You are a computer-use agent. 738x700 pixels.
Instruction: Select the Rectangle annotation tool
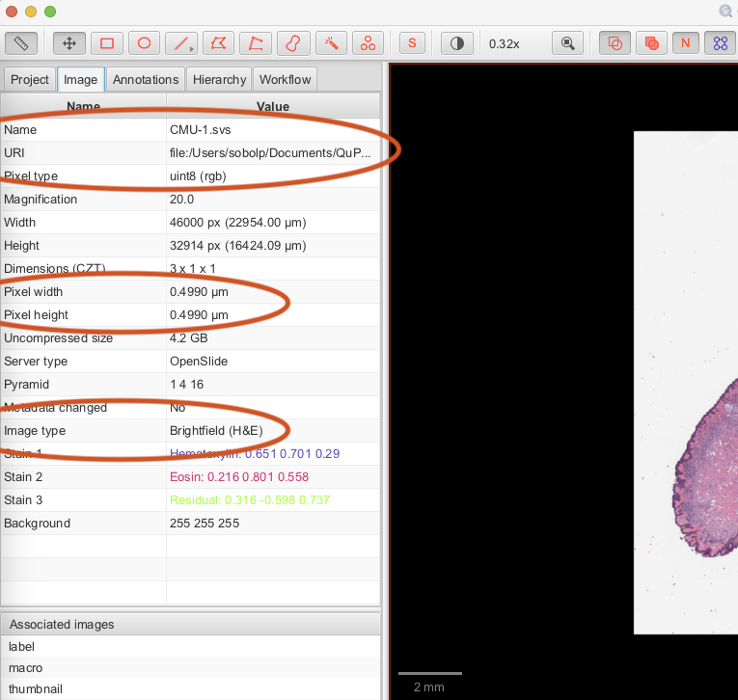point(107,43)
